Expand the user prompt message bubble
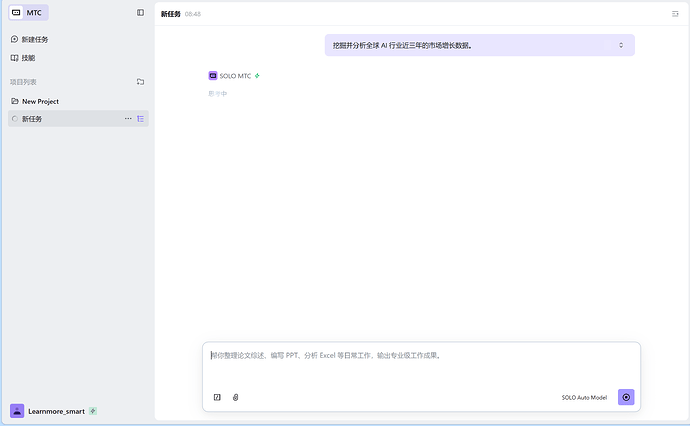The image size is (690, 426). coord(620,45)
